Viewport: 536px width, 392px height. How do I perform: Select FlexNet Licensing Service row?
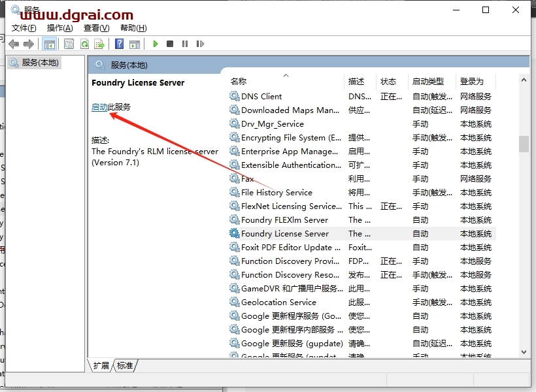tap(361, 206)
